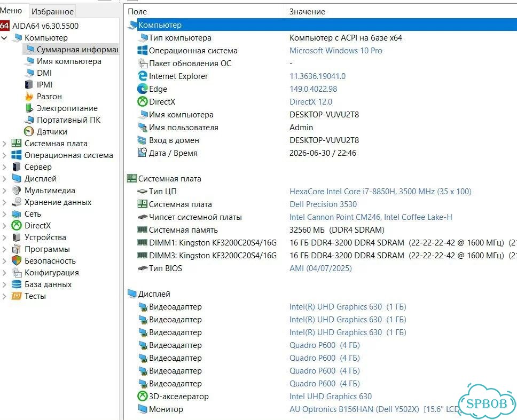Open the Электропитание battery icon
Image resolution: width=517 pixels, height=420 pixels.
pos(29,108)
